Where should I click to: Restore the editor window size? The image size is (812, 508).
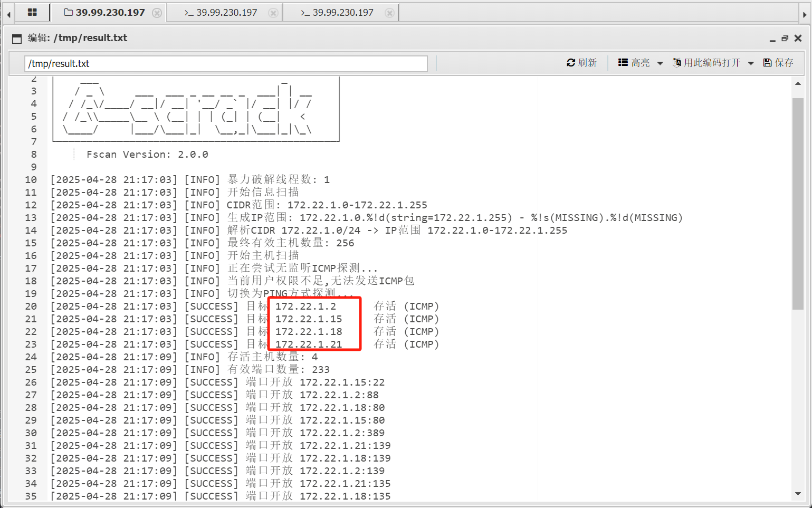[x=785, y=39]
